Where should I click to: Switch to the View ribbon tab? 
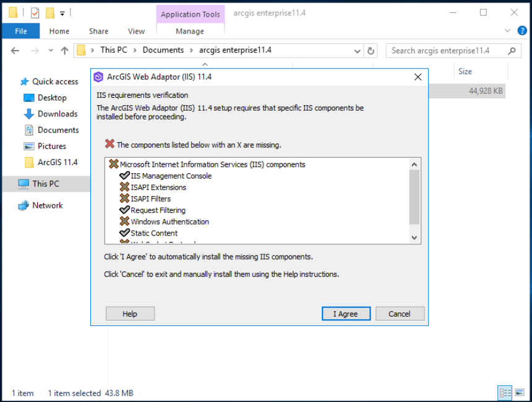click(136, 31)
